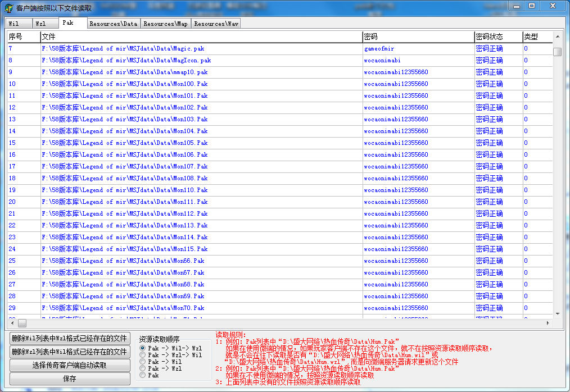This screenshot has height=392, width=570.
Task: Switch to the Wil tab
Action: (x=19, y=23)
